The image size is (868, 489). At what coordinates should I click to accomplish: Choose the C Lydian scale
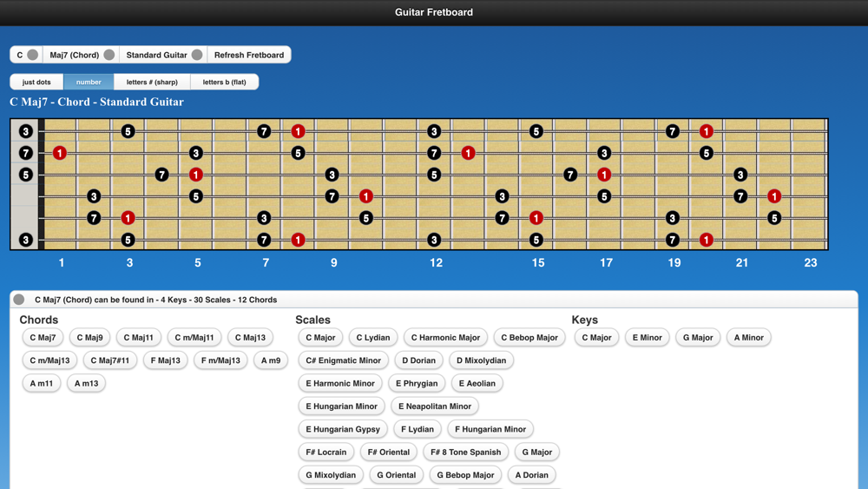373,337
